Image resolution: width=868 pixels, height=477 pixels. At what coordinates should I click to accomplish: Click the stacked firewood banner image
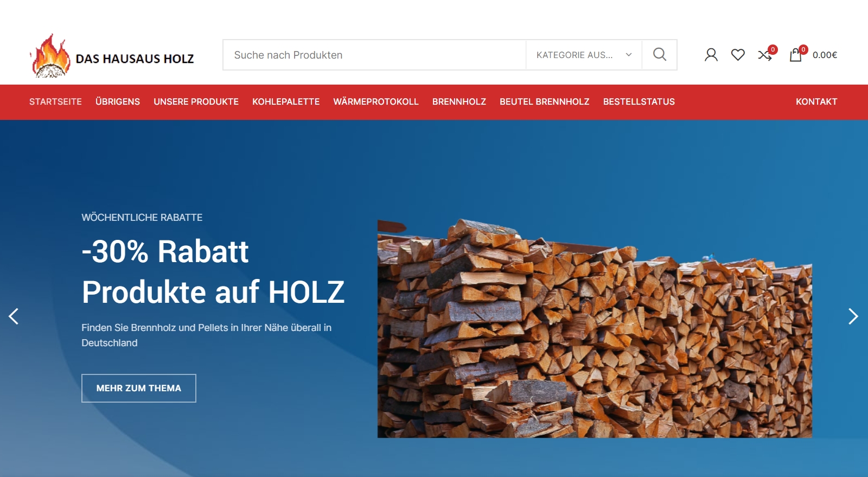coord(595,328)
